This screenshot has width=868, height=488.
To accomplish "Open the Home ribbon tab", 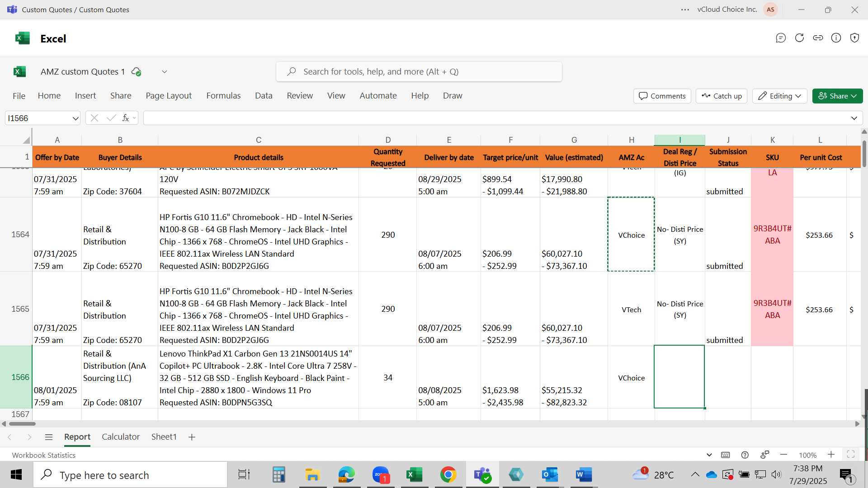I will point(49,96).
